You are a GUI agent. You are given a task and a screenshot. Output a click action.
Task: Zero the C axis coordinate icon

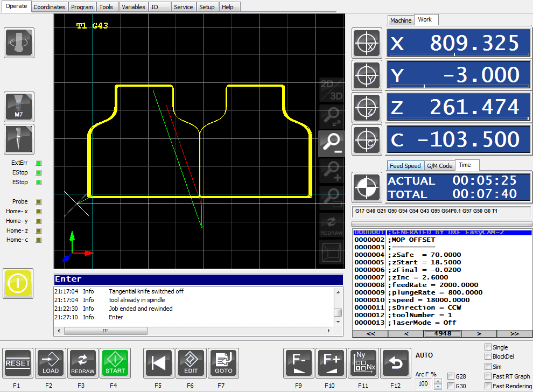[367, 139]
